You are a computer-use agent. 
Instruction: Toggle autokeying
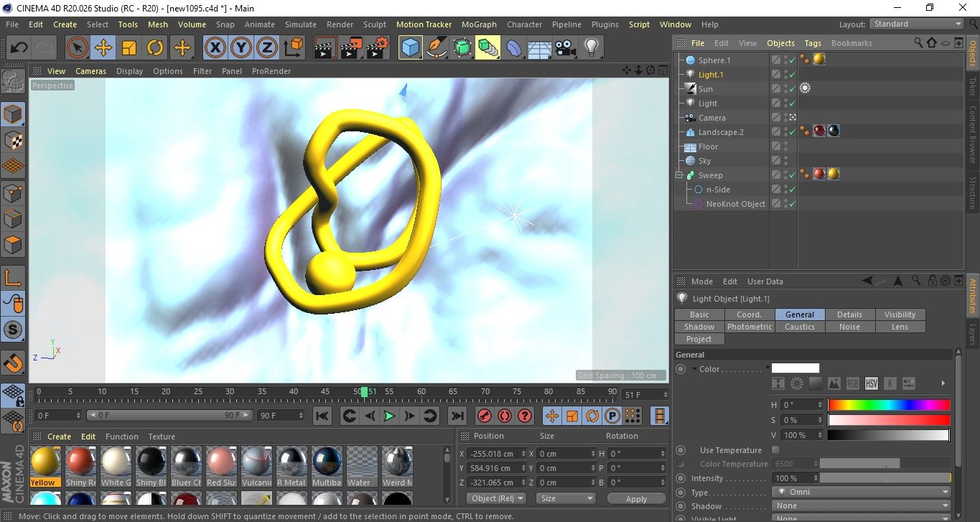pyautogui.click(x=505, y=416)
